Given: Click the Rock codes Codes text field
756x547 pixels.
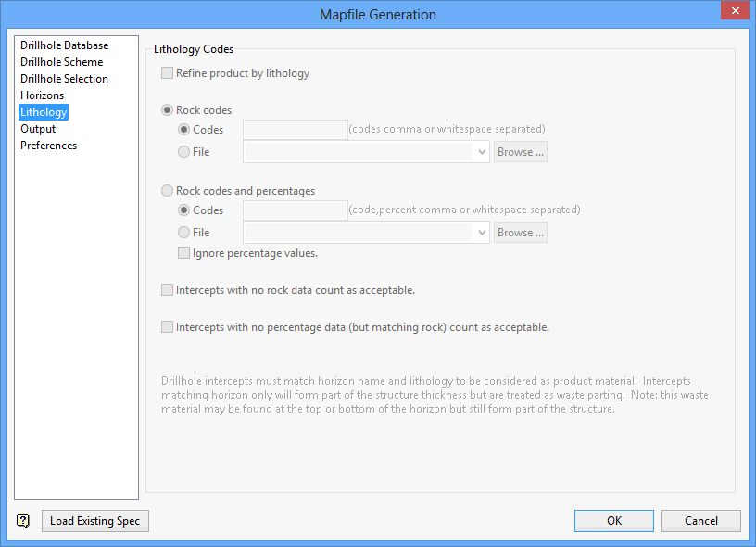Looking at the screenshot, I should 295,130.
